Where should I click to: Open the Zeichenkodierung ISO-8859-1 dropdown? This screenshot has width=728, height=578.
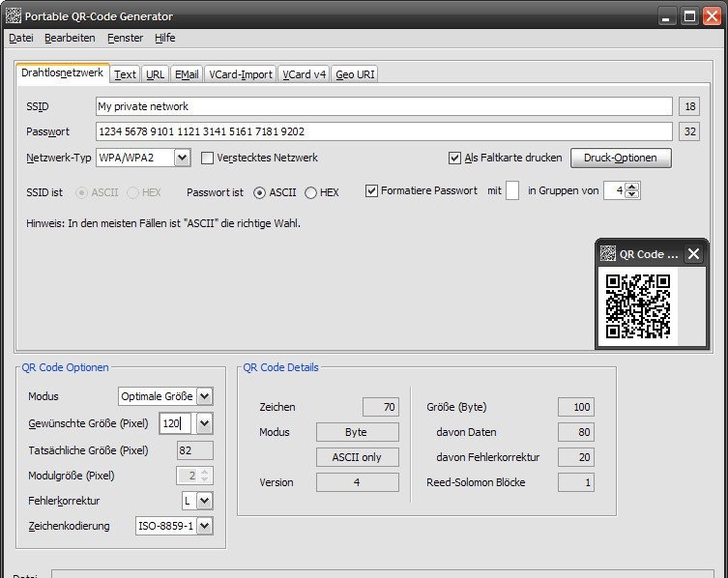(x=174, y=526)
